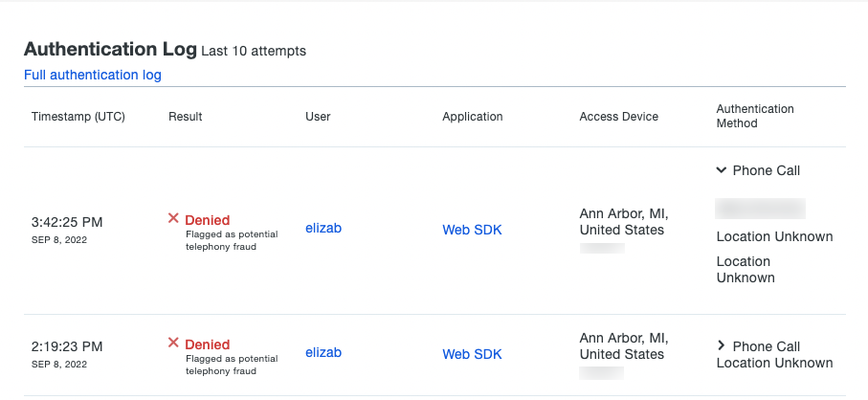Open the Full authentication log link
Screen dimensions: 868x400
click(93, 75)
